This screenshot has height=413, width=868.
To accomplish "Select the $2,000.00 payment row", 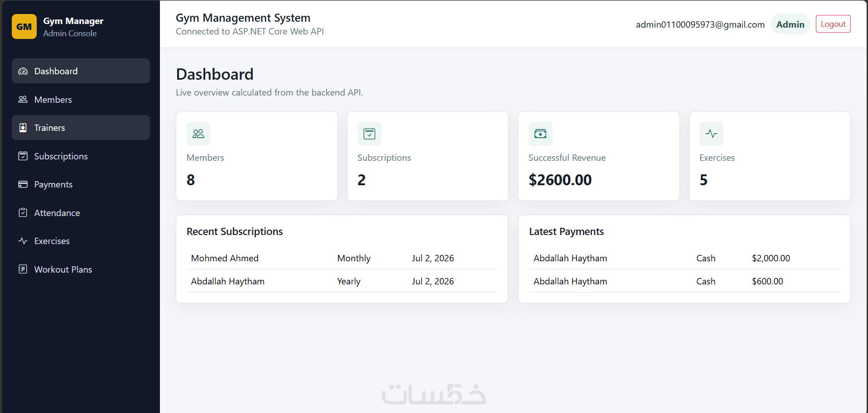I will coord(685,258).
